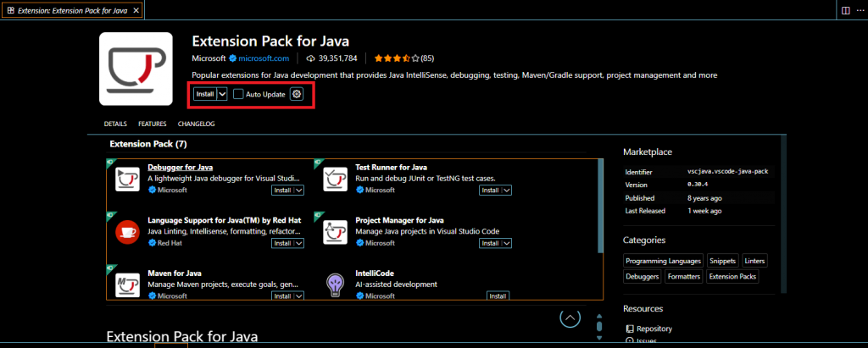Screen dimensions: 868x348
Task: Click the Maven for Java icon
Action: [x=127, y=285]
